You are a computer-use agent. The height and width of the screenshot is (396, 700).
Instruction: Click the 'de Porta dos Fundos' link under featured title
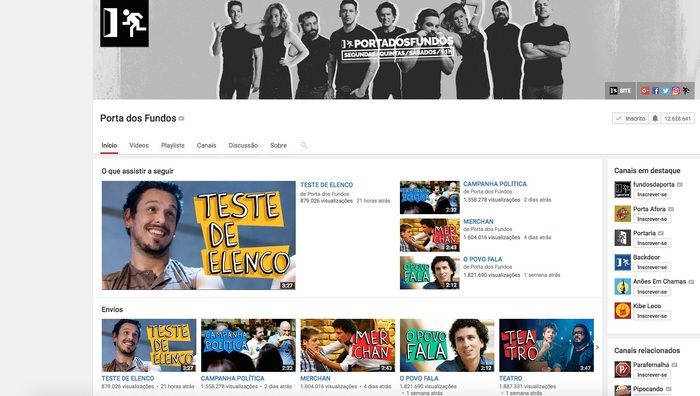tap(325, 194)
